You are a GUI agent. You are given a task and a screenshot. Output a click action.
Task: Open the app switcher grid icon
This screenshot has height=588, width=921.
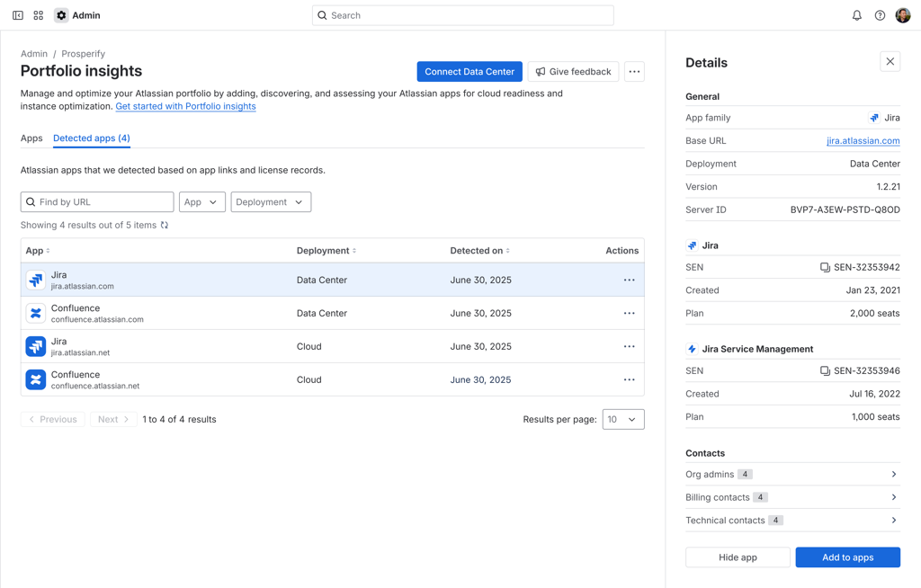coord(38,15)
